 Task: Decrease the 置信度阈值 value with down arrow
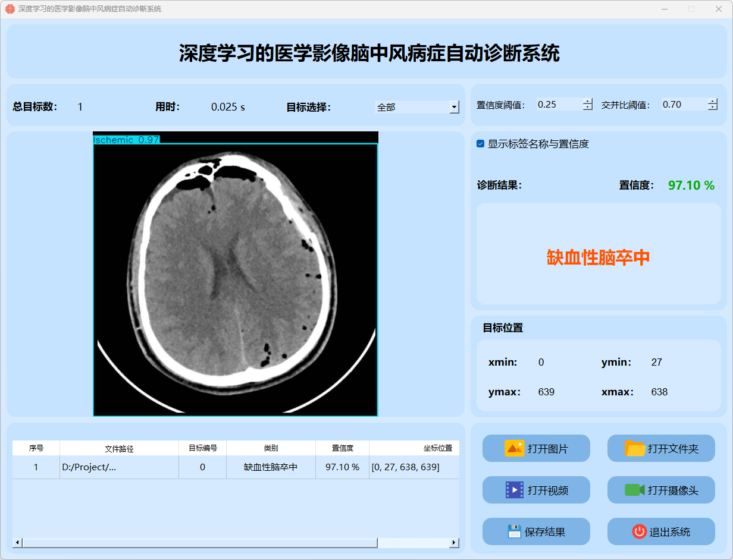[x=588, y=108]
